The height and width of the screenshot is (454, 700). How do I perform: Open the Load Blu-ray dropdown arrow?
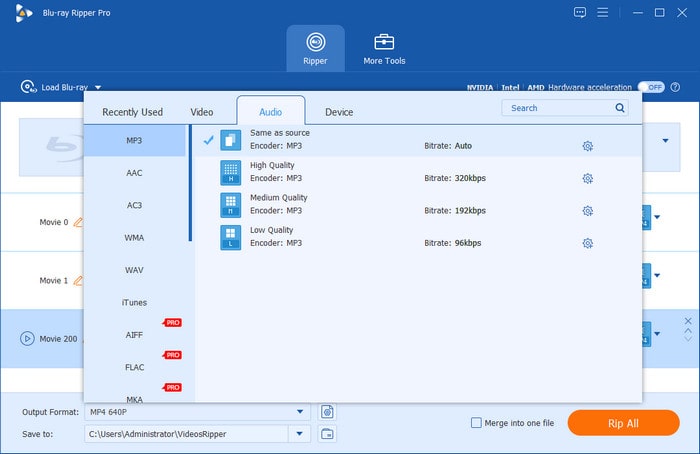click(x=98, y=88)
